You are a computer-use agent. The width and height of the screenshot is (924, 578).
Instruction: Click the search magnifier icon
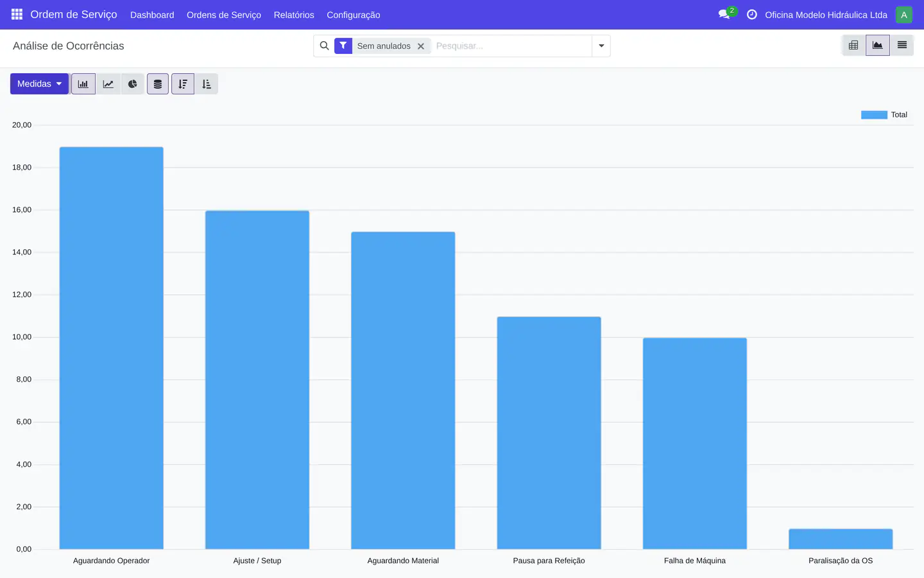pyautogui.click(x=324, y=46)
